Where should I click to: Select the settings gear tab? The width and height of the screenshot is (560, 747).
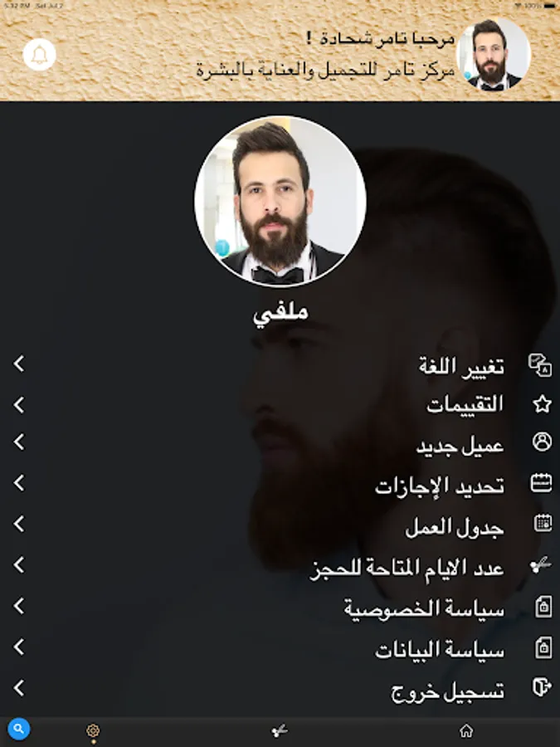(93, 730)
